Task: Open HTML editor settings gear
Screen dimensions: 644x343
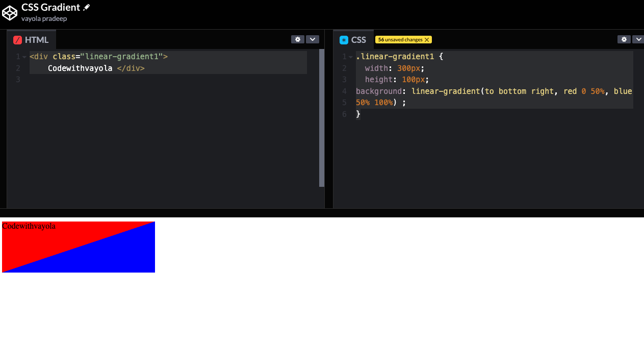Action: [298, 39]
